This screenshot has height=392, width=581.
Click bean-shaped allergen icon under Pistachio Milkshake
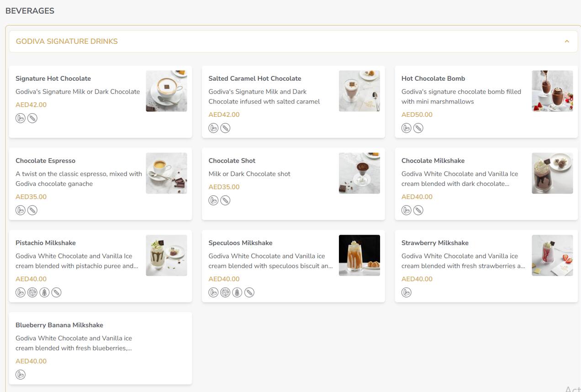tap(21, 293)
